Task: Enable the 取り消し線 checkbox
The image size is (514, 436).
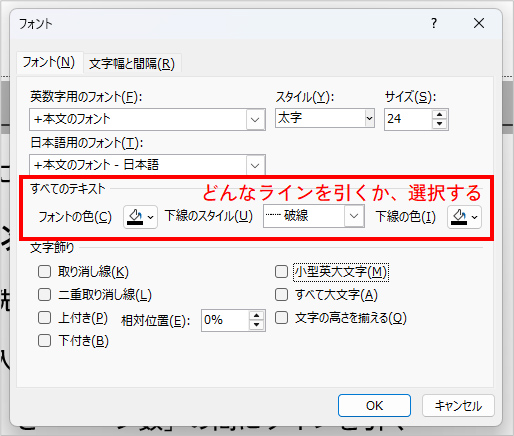Action: [44, 272]
